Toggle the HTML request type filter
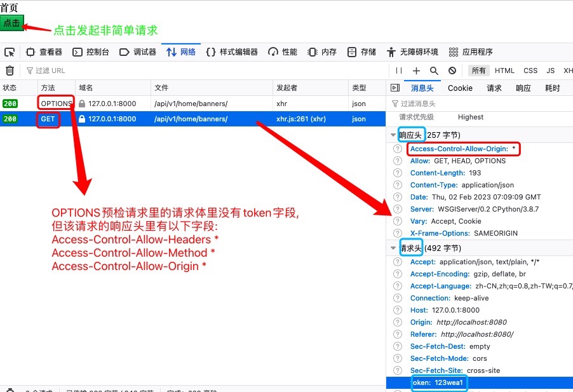573x392 pixels. 504,71
